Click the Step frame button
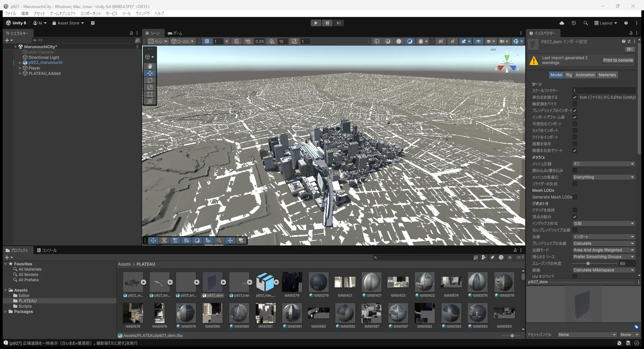 [339, 23]
